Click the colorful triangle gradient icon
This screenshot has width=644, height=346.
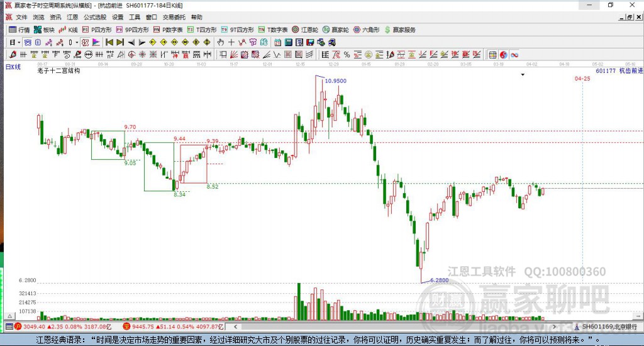point(96,42)
